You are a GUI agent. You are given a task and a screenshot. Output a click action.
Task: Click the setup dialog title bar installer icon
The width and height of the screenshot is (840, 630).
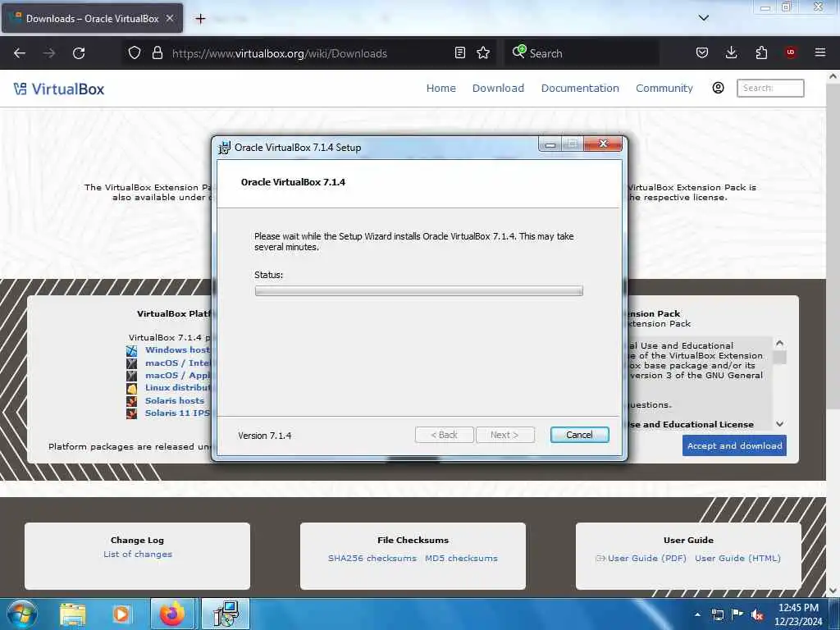pos(225,148)
